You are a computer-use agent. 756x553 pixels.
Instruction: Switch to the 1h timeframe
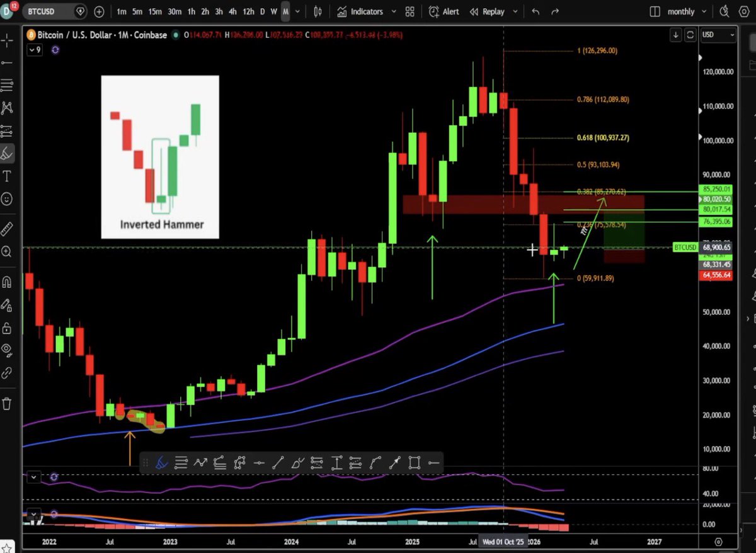[x=192, y=11]
